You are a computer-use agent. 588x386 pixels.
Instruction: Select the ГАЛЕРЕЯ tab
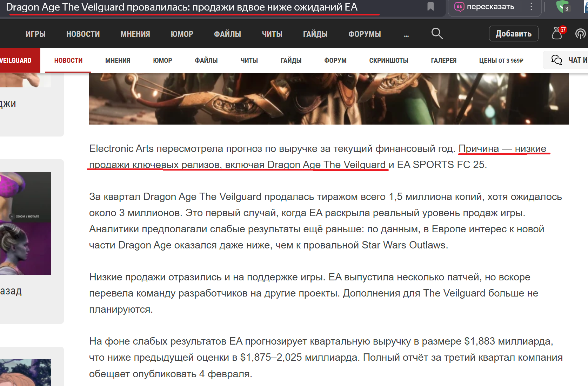click(443, 60)
